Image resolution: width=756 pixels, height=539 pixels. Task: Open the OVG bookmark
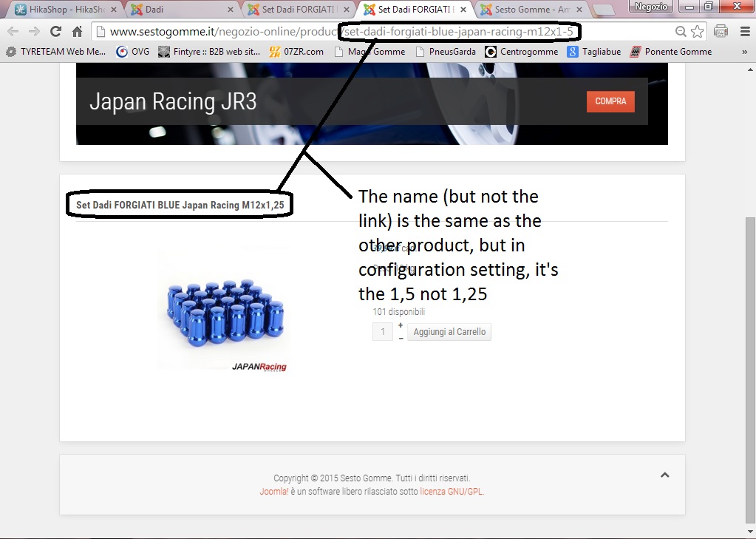coord(134,52)
